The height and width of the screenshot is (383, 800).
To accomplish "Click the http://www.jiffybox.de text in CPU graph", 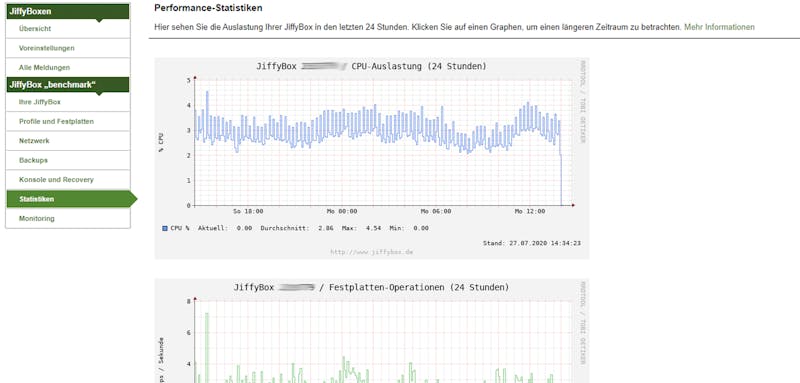I will point(372,252).
